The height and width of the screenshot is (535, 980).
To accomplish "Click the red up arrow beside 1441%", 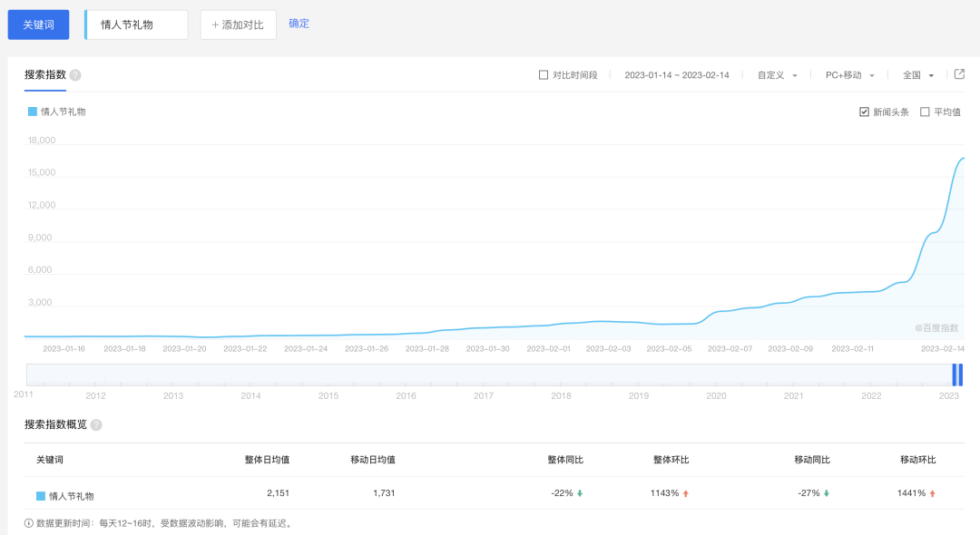I will click(933, 493).
